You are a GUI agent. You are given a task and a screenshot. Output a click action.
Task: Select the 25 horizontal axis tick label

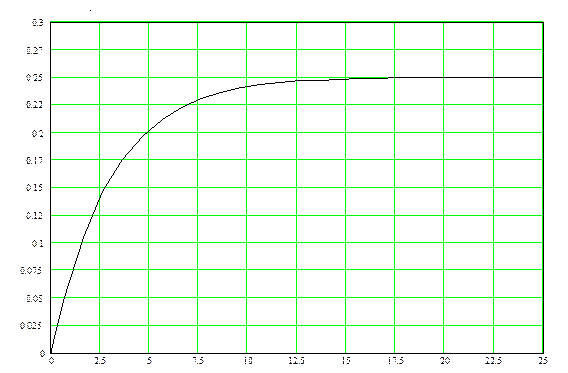click(x=543, y=361)
